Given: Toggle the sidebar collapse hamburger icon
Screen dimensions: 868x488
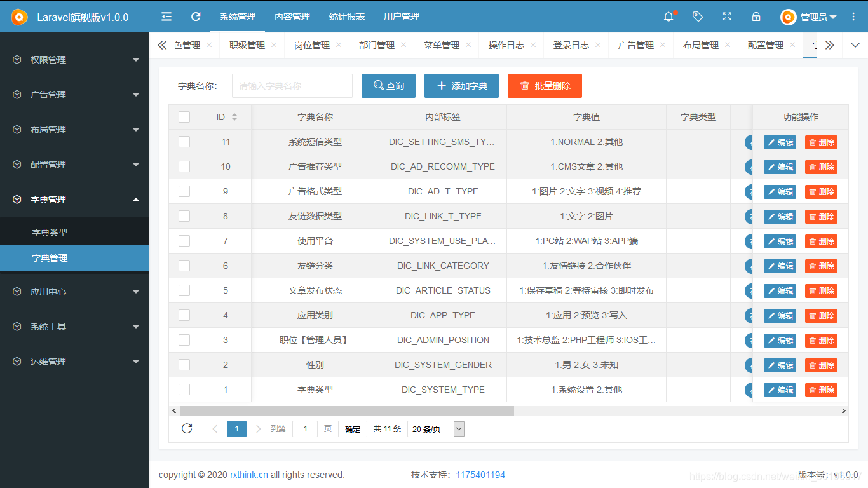Looking at the screenshot, I should tap(166, 17).
